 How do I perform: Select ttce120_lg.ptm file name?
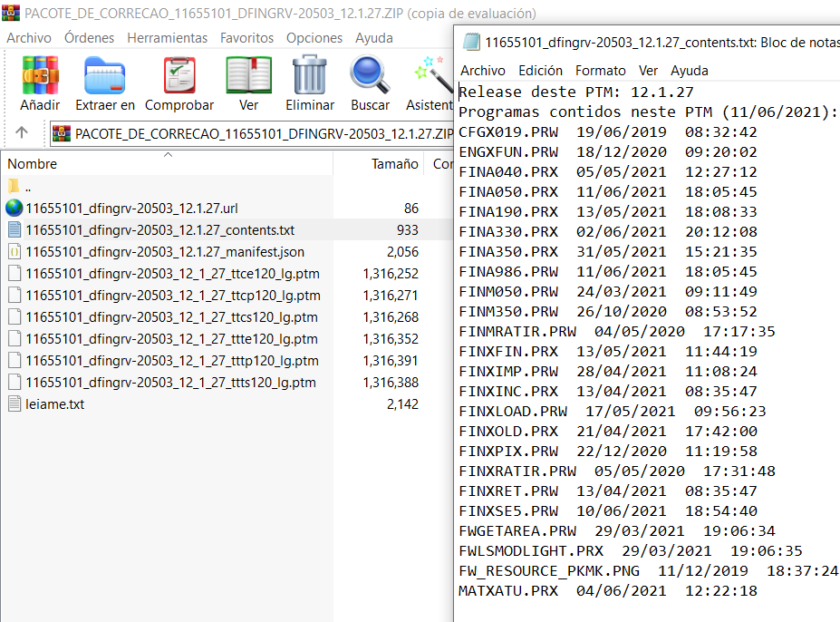tap(172, 274)
